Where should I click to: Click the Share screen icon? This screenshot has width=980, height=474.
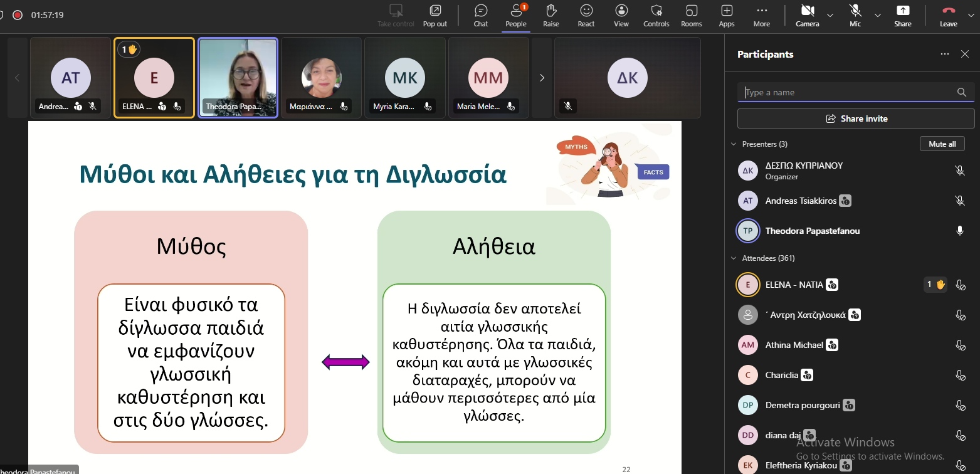pyautogui.click(x=902, y=15)
